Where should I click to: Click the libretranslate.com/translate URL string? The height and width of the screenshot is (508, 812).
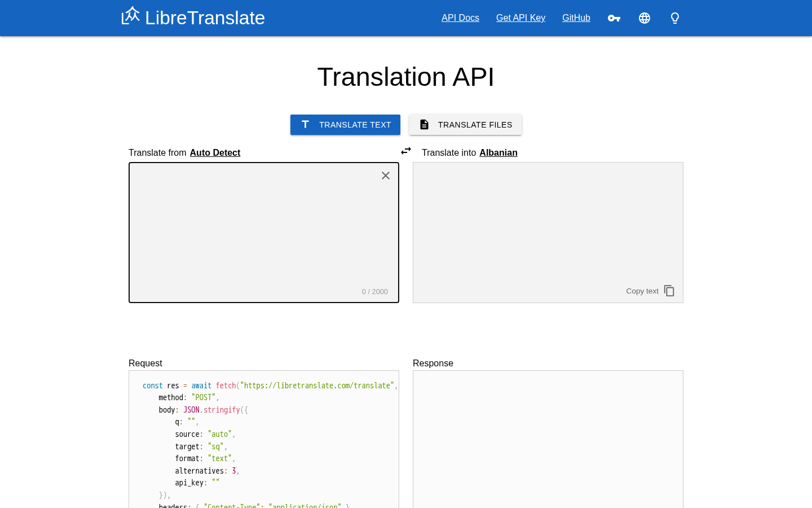point(317,386)
